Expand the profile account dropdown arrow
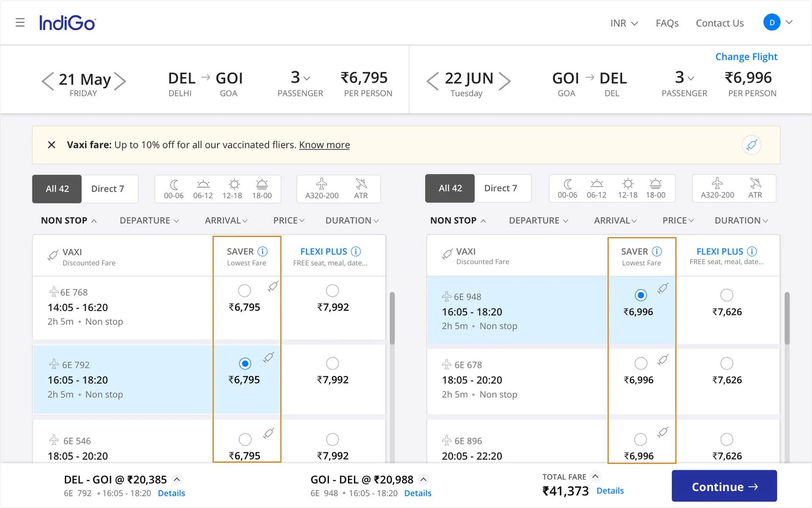The height and width of the screenshot is (508, 812). 789,22
